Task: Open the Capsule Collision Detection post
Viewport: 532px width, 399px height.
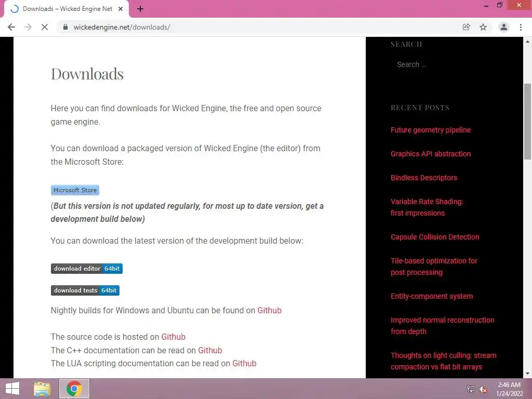Action: coord(435,237)
